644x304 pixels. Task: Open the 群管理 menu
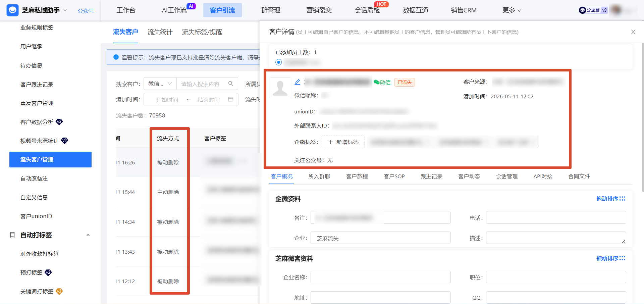pyautogui.click(x=271, y=10)
